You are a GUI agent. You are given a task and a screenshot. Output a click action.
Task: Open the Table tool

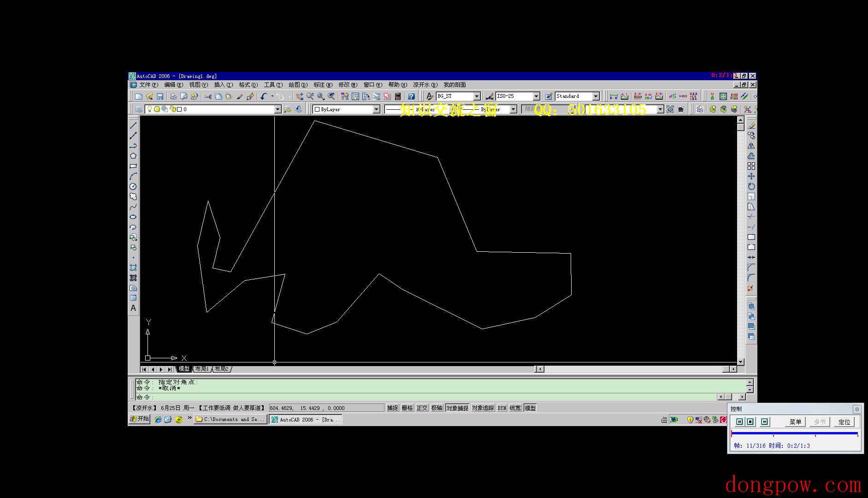133,298
